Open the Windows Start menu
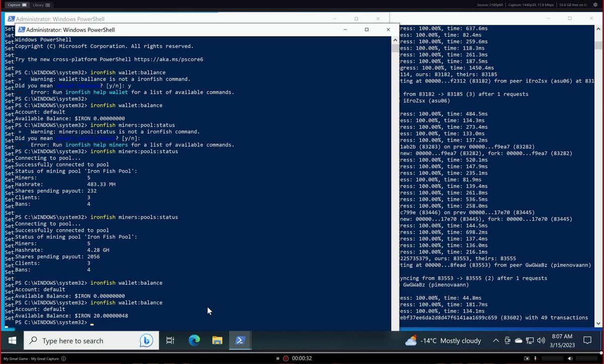This screenshot has width=604, height=364. coord(12,341)
